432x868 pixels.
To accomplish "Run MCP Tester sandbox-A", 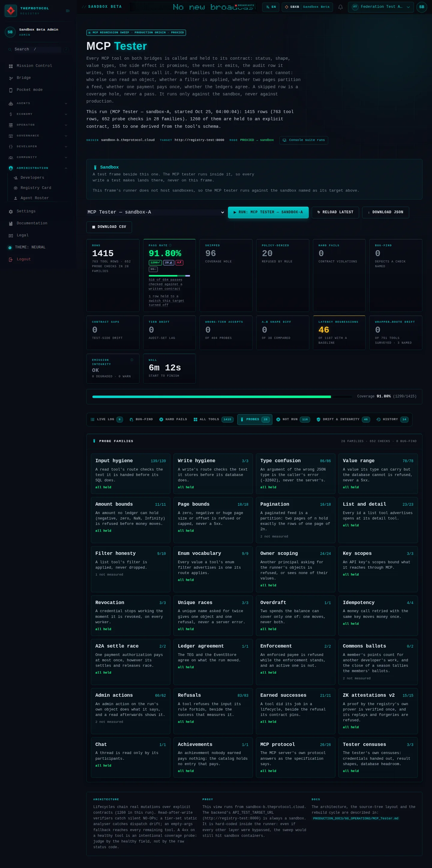I will [268, 212].
